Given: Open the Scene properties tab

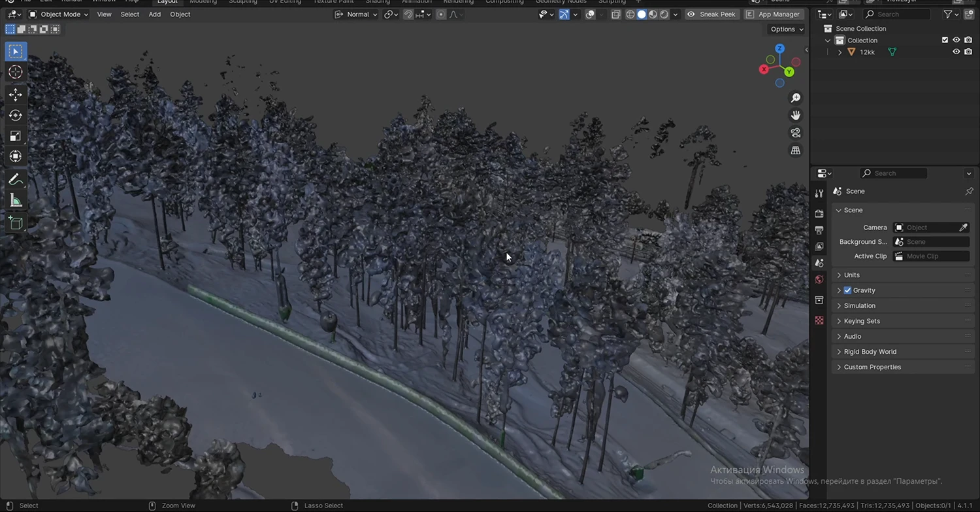Looking at the screenshot, I should click(819, 262).
